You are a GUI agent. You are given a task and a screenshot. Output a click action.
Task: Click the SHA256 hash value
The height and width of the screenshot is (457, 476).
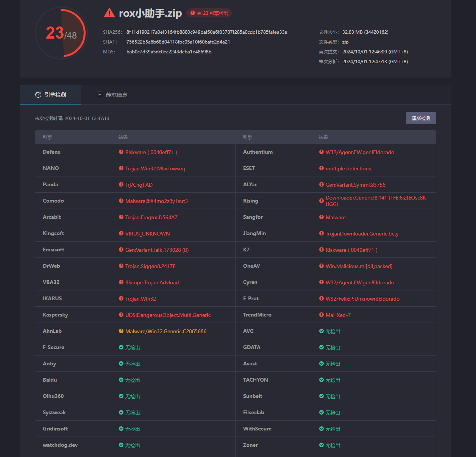pos(207,32)
